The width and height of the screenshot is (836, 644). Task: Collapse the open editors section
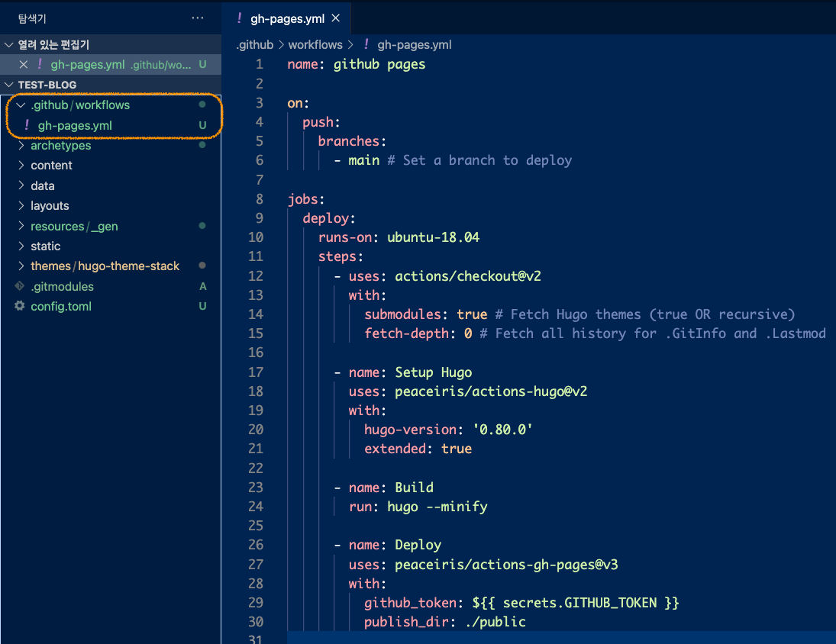tap(9, 45)
